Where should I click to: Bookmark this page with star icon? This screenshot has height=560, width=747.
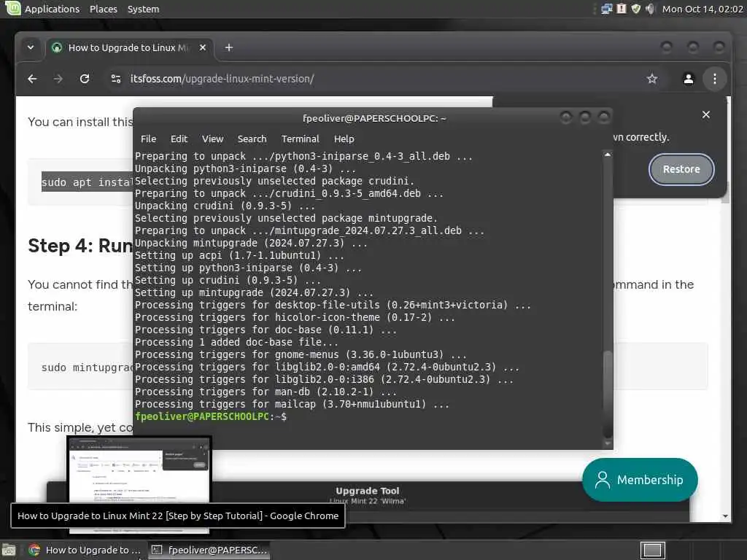(x=652, y=79)
